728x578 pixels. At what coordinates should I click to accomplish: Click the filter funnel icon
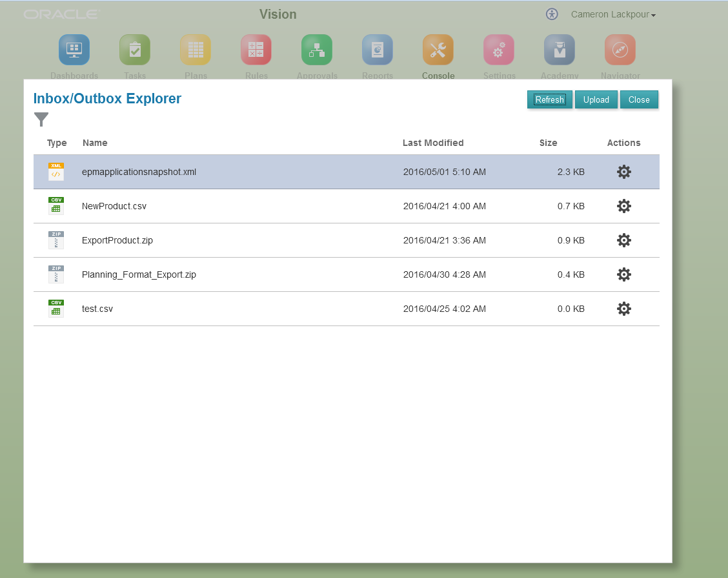[x=41, y=119]
